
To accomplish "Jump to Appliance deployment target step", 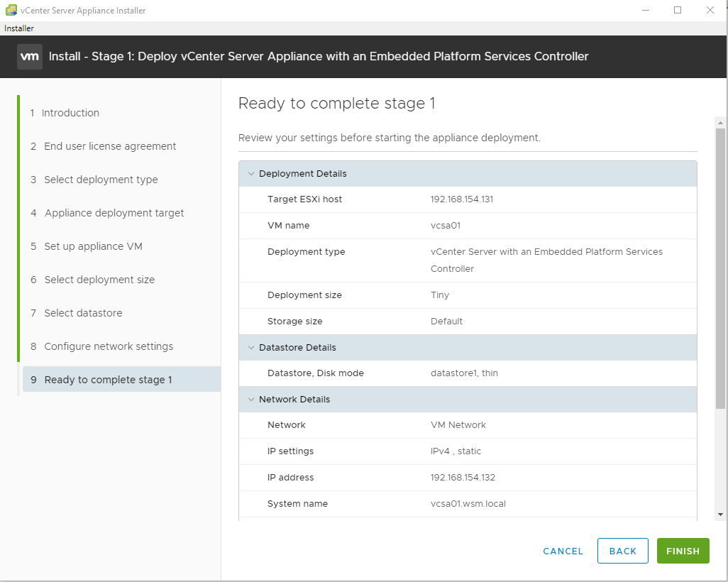I will click(x=107, y=213).
